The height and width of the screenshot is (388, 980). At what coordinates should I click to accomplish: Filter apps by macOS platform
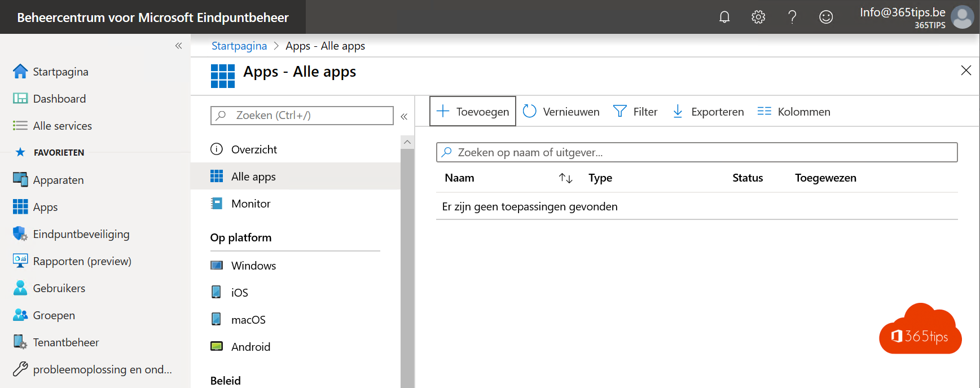[248, 320]
